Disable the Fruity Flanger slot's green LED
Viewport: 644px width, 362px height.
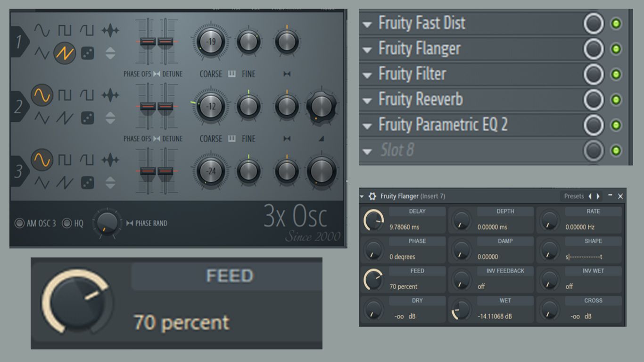616,49
